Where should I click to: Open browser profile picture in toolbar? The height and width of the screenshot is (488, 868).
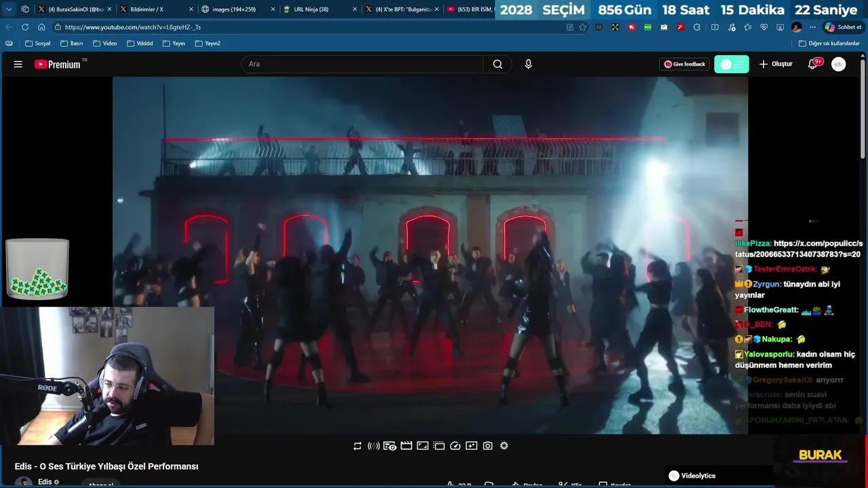(796, 27)
